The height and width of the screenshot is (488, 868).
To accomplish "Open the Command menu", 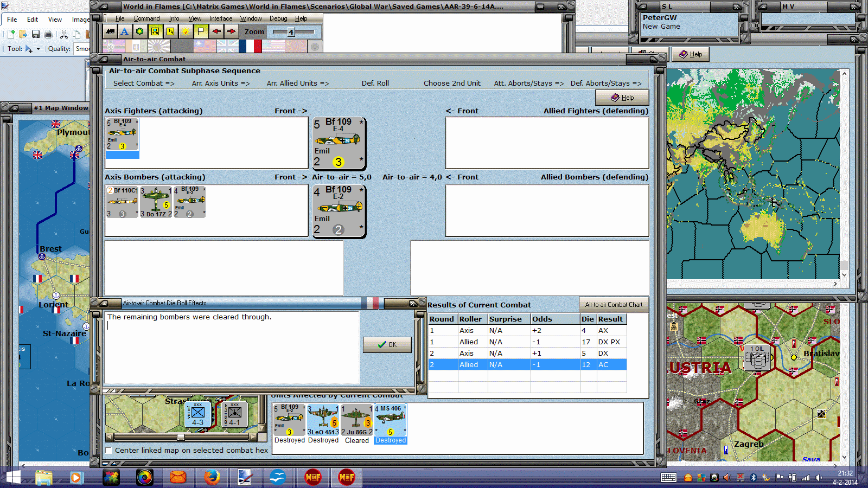I will point(146,18).
